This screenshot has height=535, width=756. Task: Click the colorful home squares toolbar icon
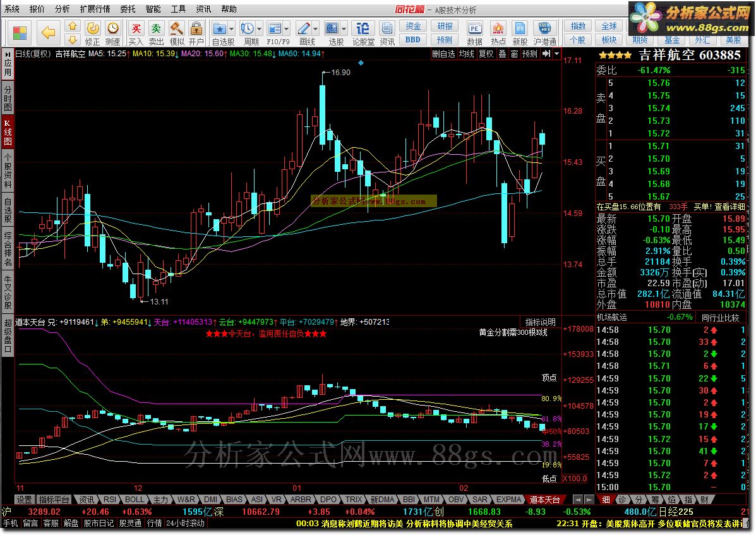[x=20, y=33]
